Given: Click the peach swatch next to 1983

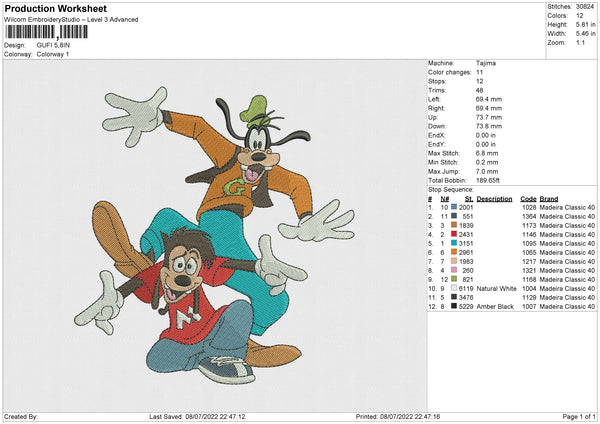Looking at the screenshot, I should tap(454, 261).
